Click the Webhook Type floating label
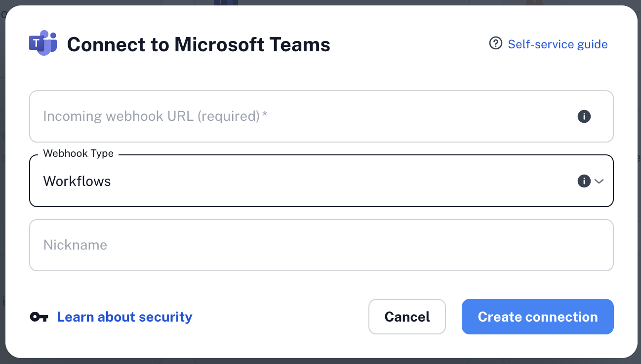641x364 pixels. pyautogui.click(x=79, y=153)
